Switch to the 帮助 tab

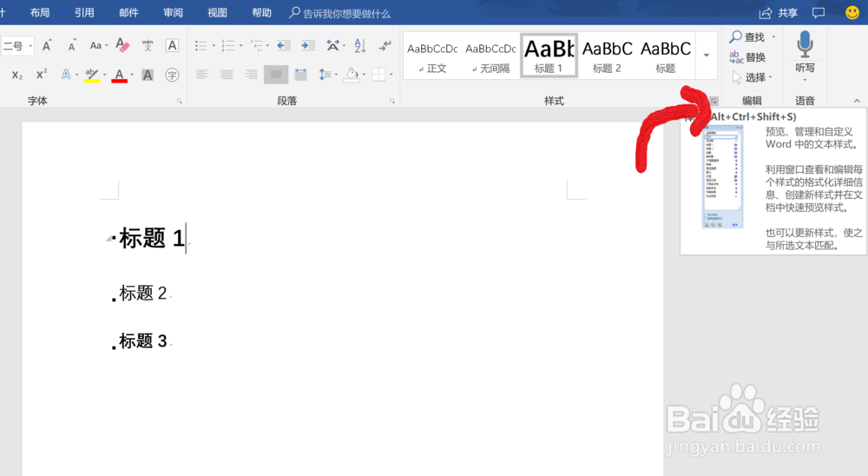click(x=261, y=13)
